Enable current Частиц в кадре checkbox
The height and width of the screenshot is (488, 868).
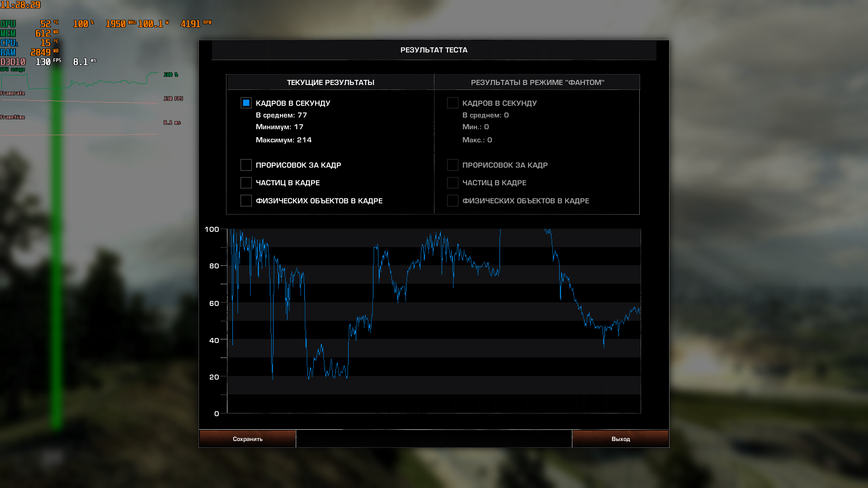coord(246,183)
